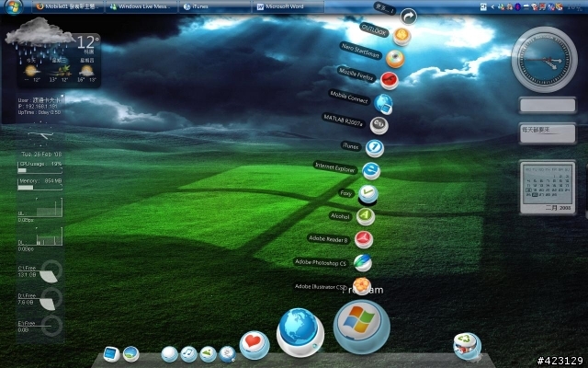Click the language bar tray icon
The image size is (588, 368).
coord(483,6)
